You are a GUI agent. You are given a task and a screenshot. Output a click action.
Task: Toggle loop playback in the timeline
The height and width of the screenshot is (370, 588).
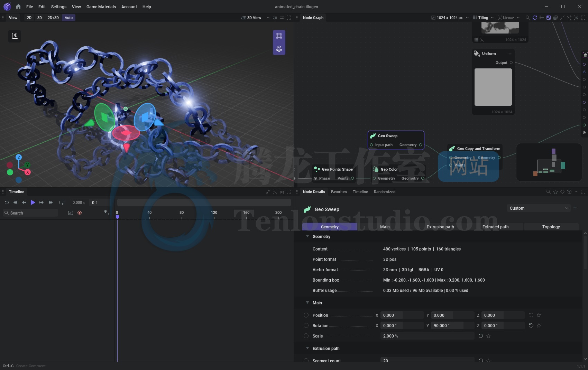[x=62, y=202]
